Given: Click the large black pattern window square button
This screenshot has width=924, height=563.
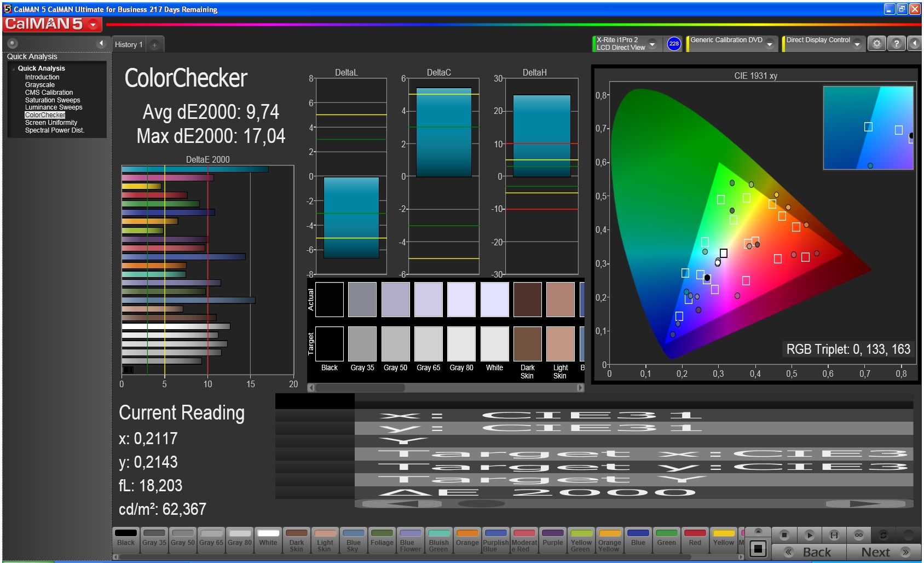Looking at the screenshot, I should click(758, 548).
